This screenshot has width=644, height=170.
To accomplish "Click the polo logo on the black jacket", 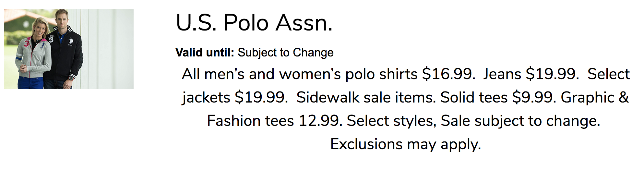I will tap(71, 41).
